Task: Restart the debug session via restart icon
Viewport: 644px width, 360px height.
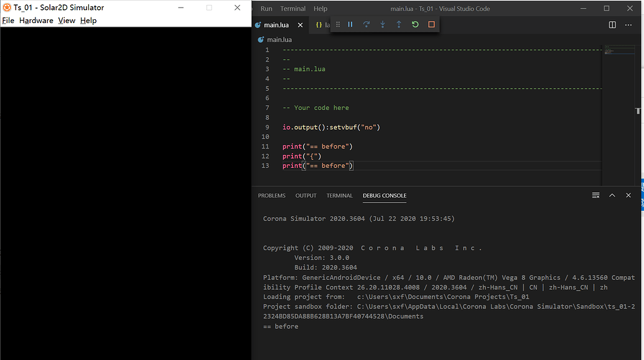Action: (415, 24)
